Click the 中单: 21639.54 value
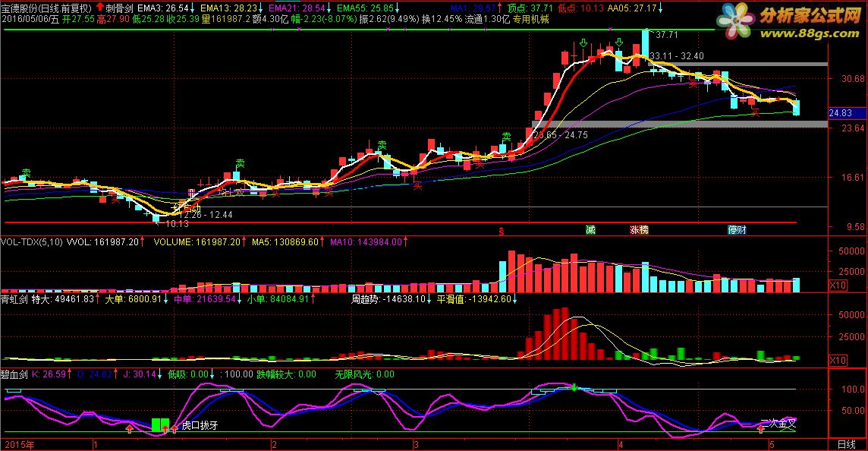 (x=205, y=299)
